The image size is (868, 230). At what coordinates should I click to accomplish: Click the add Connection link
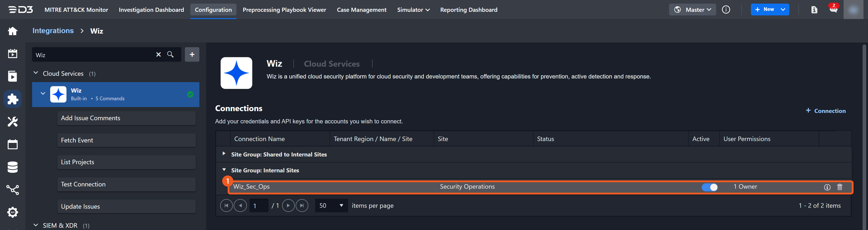[x=825, y=111]
